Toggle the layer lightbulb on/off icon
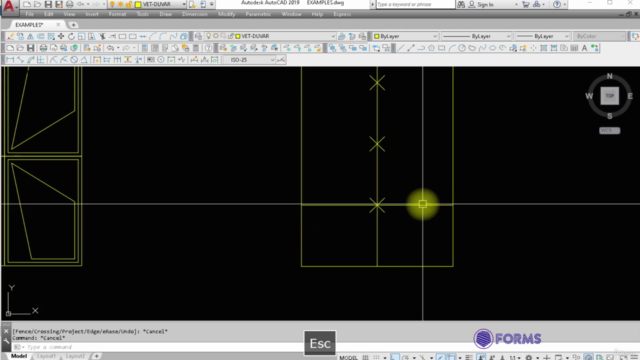640x360 pixels. click(x=208, y=36)
